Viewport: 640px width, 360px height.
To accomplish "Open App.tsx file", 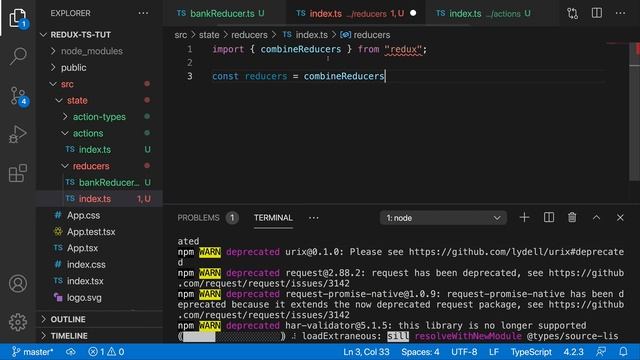I will tap(82, 248).
